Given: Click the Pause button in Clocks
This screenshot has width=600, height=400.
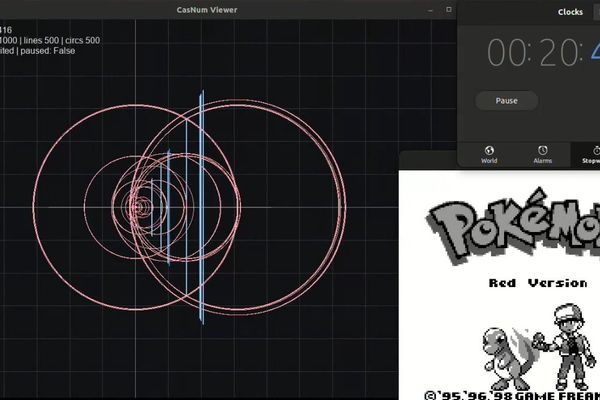Looking at the screenshot, I should (506, 101).
